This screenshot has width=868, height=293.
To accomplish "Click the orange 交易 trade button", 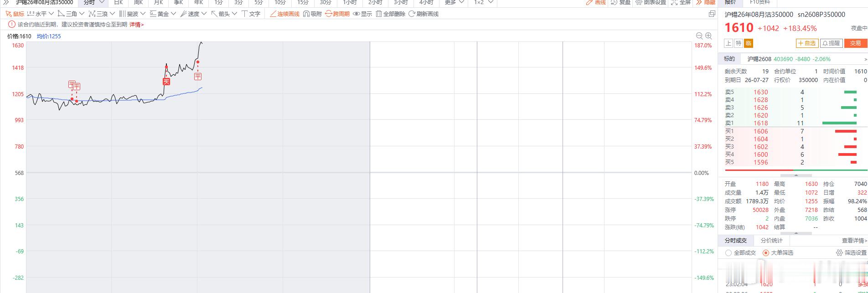I will pyautogui.click(x=855, y=43).
